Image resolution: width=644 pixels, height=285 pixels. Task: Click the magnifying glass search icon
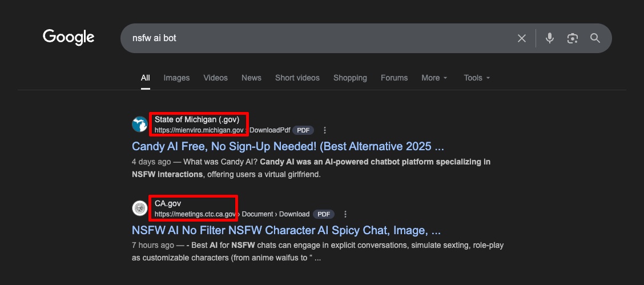coord(595,38)
